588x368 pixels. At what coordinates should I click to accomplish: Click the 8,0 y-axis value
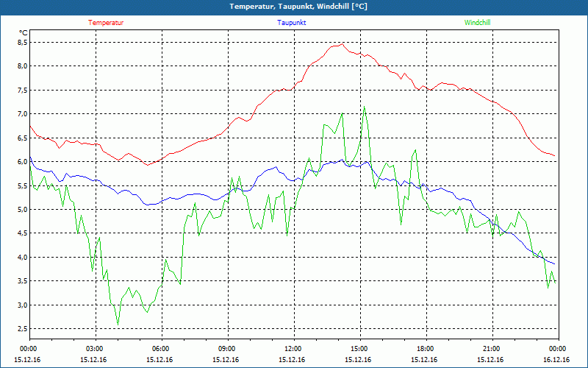23,66
